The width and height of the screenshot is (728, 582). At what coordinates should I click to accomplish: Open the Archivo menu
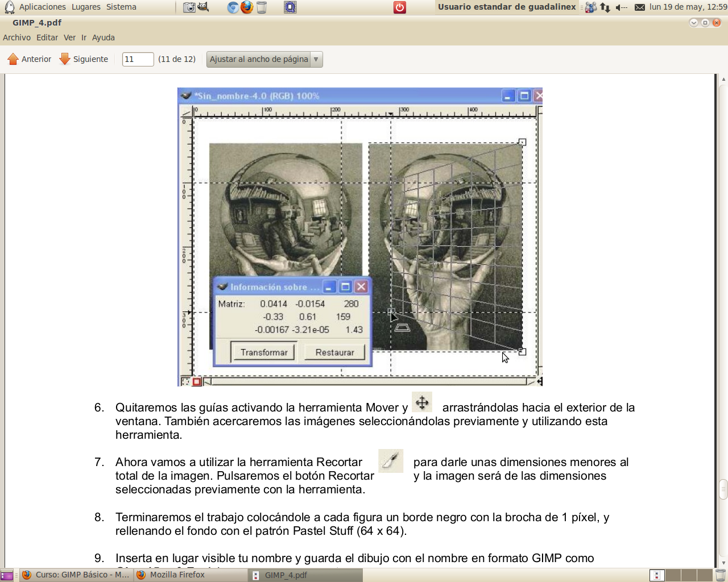coord(16,38)
